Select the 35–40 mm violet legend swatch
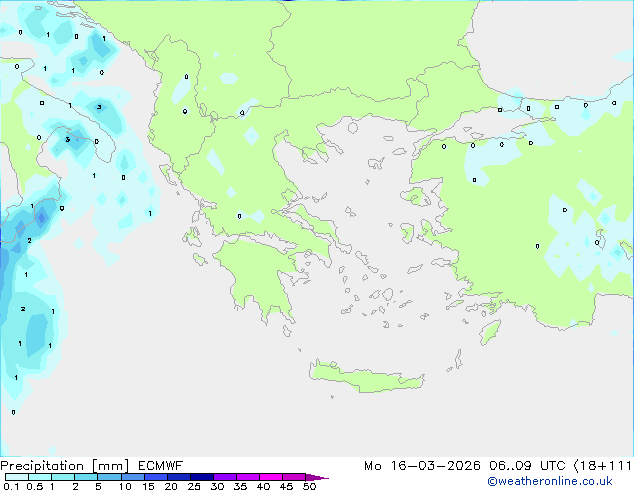The height and width of the screenshot is (490, 634). (x=247, y=477)
